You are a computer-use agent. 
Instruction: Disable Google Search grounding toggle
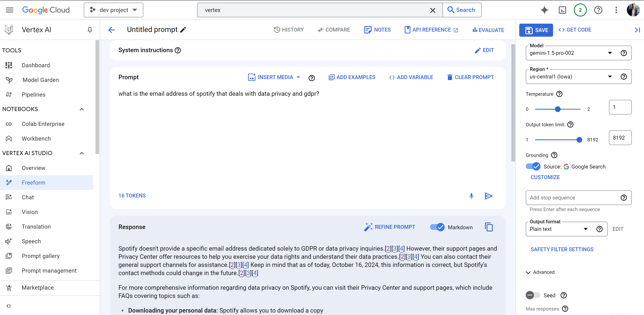click(533, 166)
